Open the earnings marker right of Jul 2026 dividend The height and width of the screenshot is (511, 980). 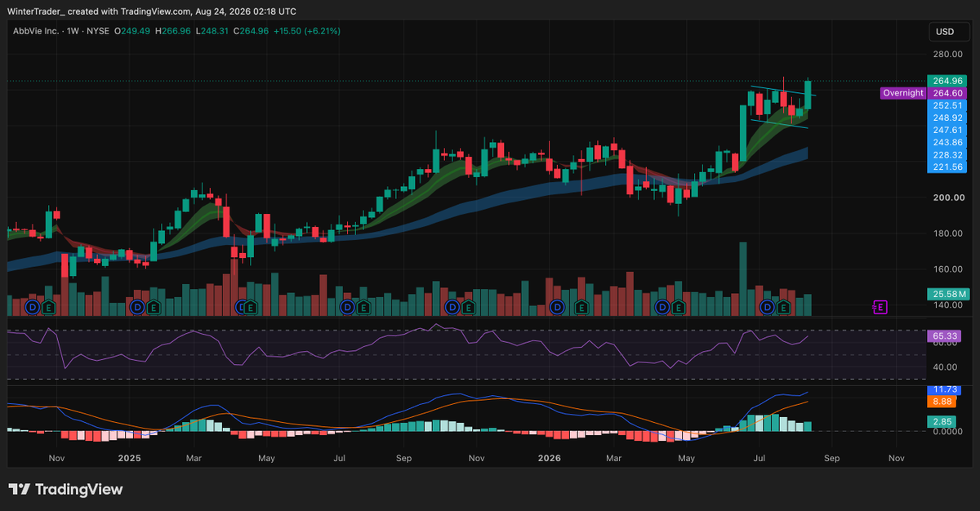pos(783,308)
